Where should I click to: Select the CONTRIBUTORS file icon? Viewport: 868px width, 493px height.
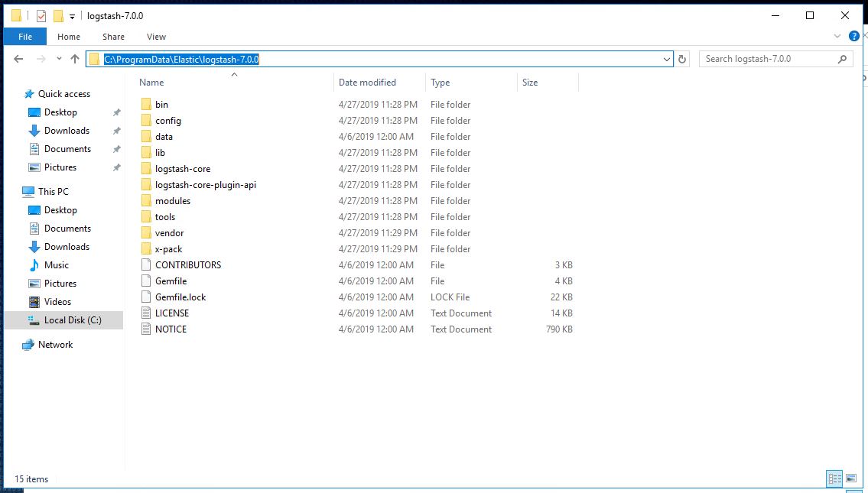146,264
